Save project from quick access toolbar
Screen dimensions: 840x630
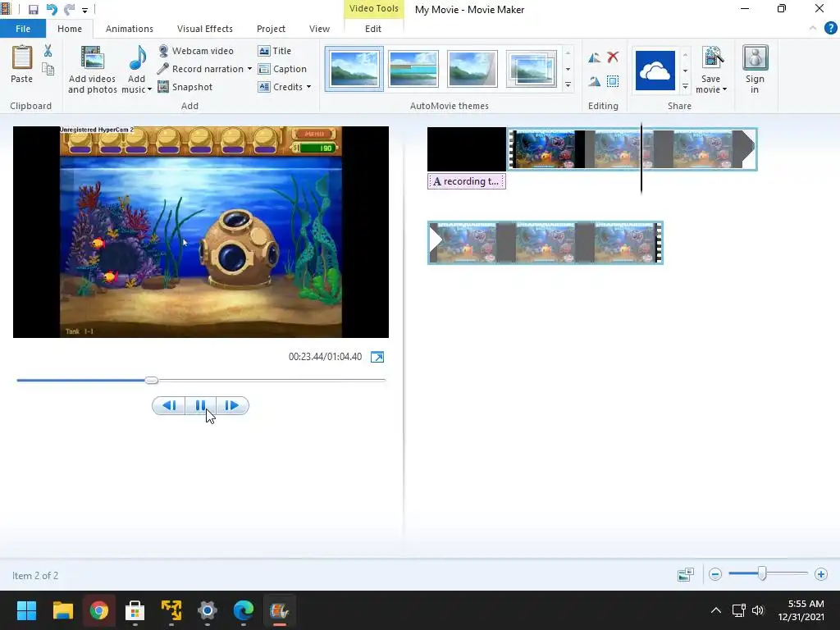pyautogui.click(x=33, y=10)
